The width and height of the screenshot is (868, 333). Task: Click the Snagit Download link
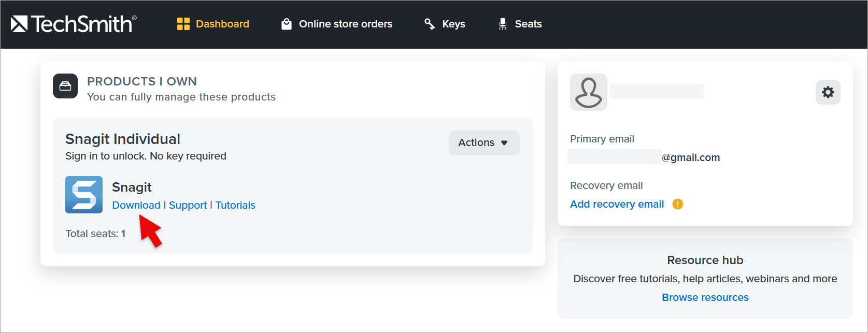pos(136,205)
